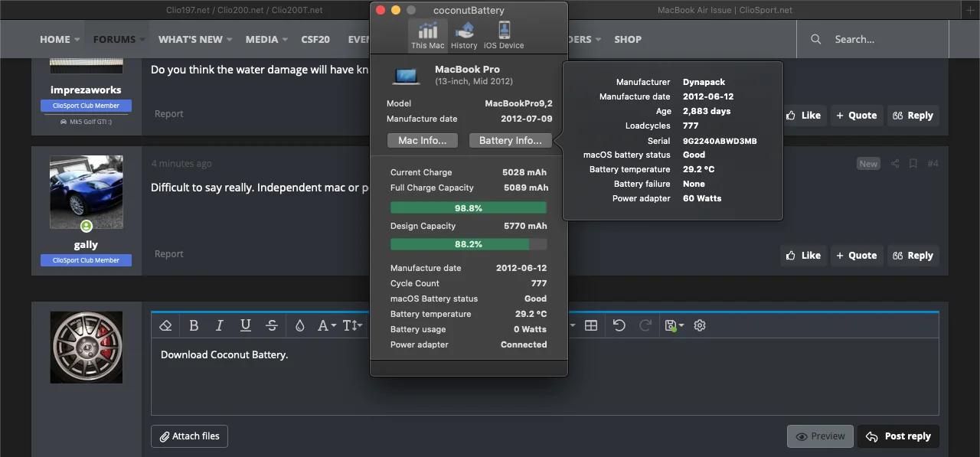980x457 pixels.
Task: Click the MacBook Pro laptop icon
Action: pyautogui.click(x=407, y=75)
